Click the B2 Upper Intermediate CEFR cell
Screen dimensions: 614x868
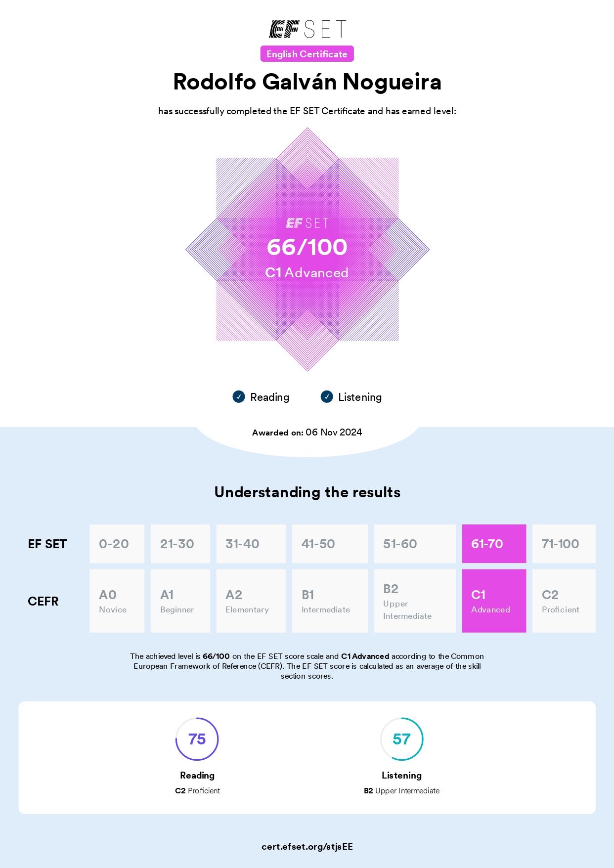point(415,601)
